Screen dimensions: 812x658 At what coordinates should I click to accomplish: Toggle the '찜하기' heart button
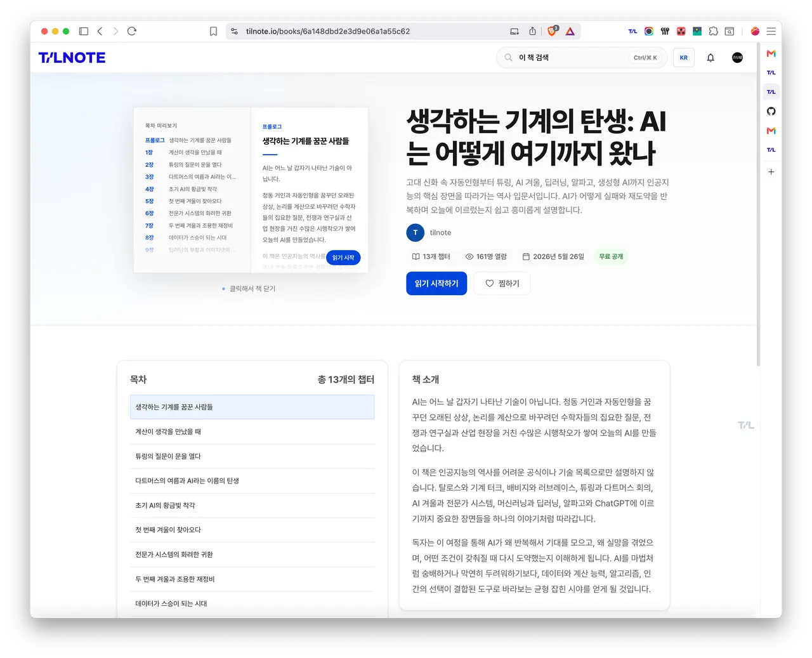pyautogui.click(x=502, y=284)
